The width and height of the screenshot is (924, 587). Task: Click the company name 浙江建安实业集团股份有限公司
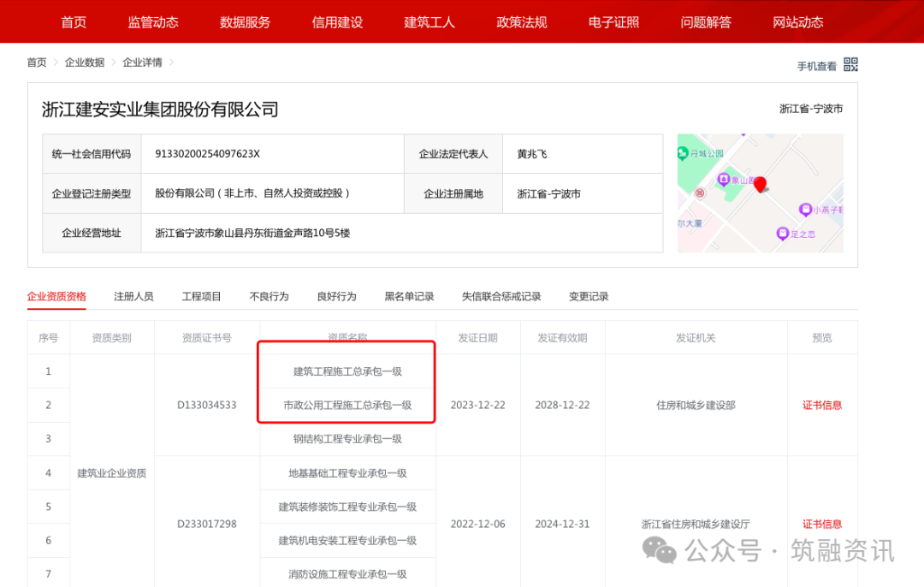(x=160, y=109)
